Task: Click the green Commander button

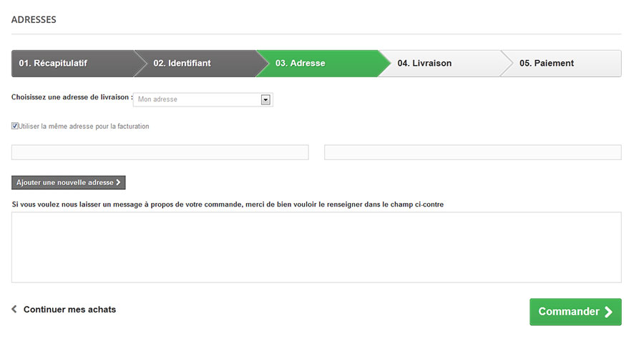Action: [575, 312]
